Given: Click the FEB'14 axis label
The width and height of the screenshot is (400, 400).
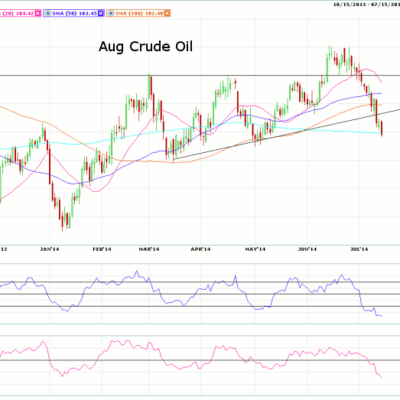Looking at the screenshot, I should [102, 249].
